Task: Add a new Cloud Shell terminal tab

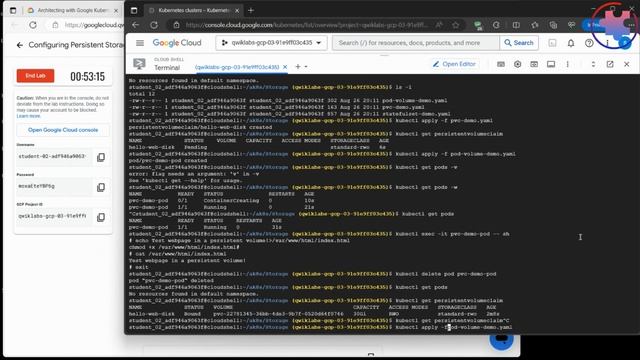Action: tap(298, 67)
